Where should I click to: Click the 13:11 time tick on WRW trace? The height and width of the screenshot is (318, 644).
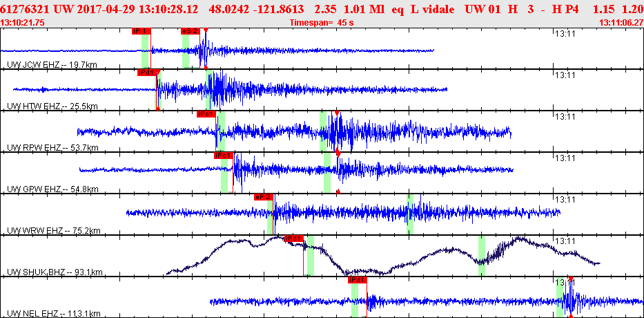click(565, 200)
